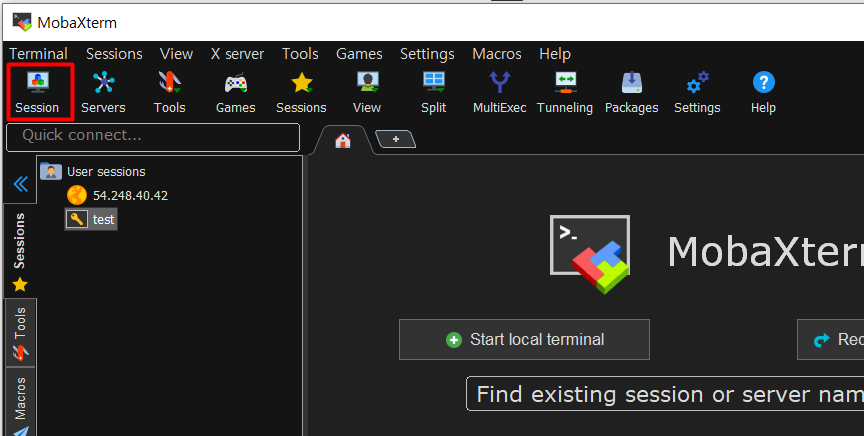
Task: Open a new tab with the plus tab
Action: click(396, 139)
